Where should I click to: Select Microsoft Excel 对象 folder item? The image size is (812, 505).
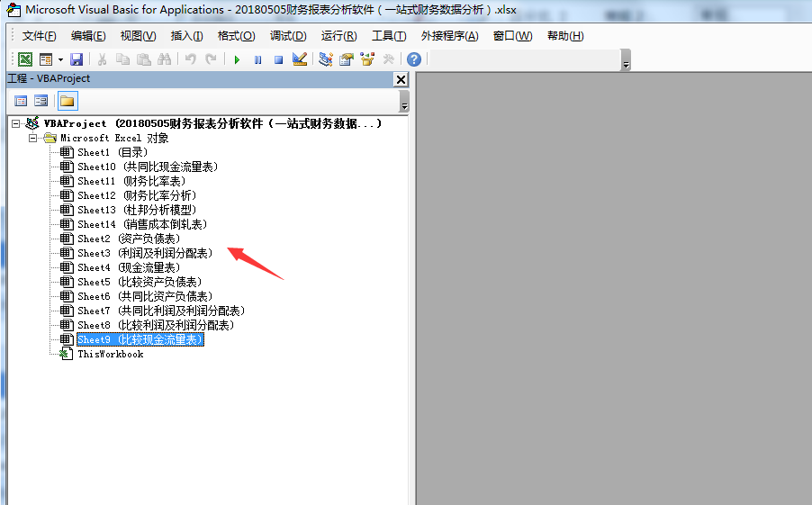114,139
